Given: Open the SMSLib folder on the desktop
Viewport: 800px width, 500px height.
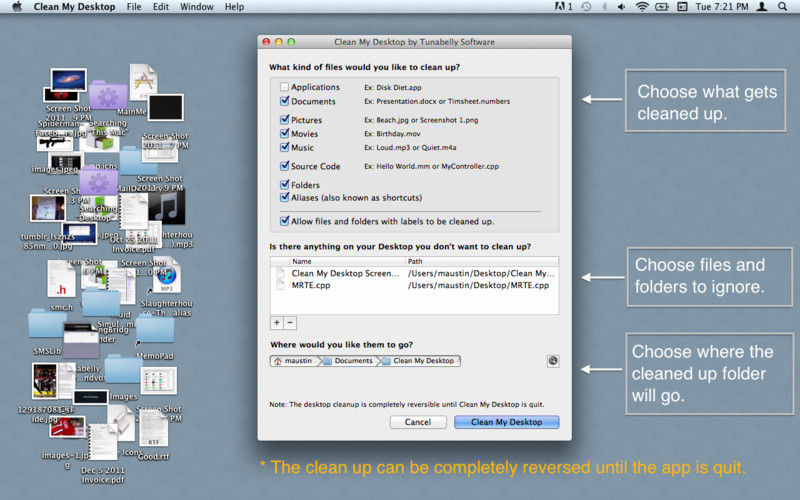Looking at the screenshot, I should click(x=47, y=324).
